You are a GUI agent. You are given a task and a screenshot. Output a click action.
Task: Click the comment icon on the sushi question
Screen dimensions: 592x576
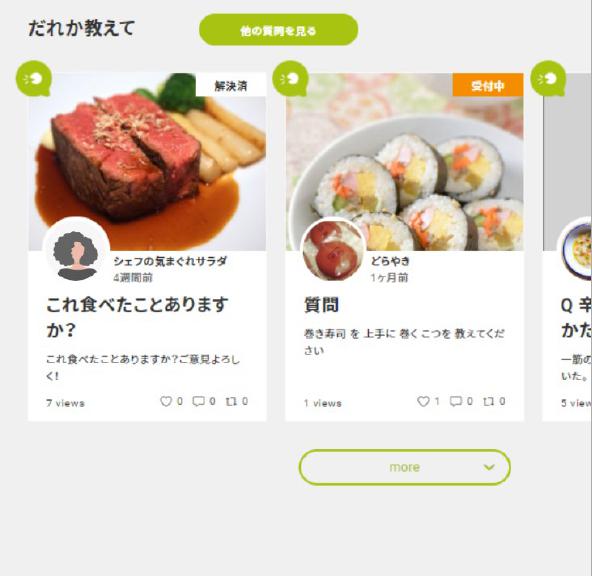point(456,401)
